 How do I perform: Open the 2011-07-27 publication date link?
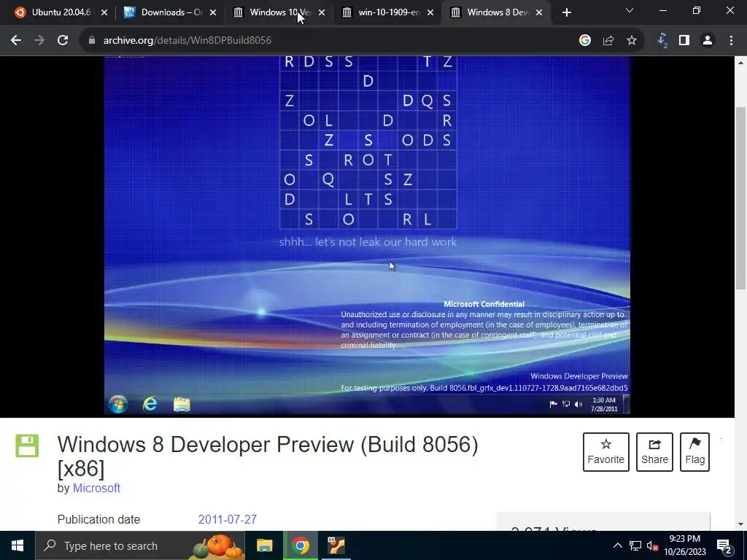tap(228, 519)
